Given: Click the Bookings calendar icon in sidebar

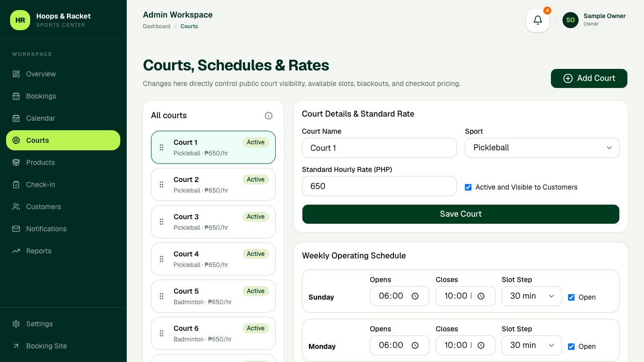Looking at the screenshot, I should (16, 96).
